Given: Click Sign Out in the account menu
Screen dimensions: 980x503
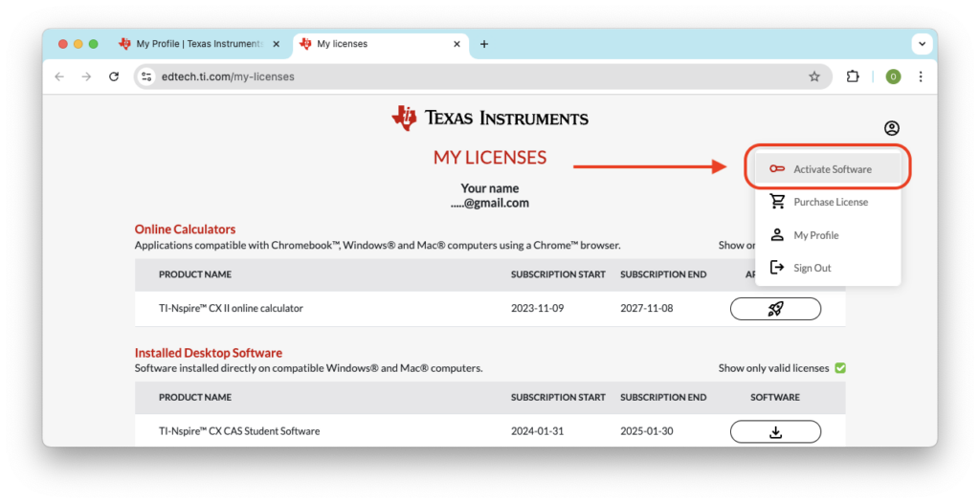Looking at the screenshot, I should (812, 268).
